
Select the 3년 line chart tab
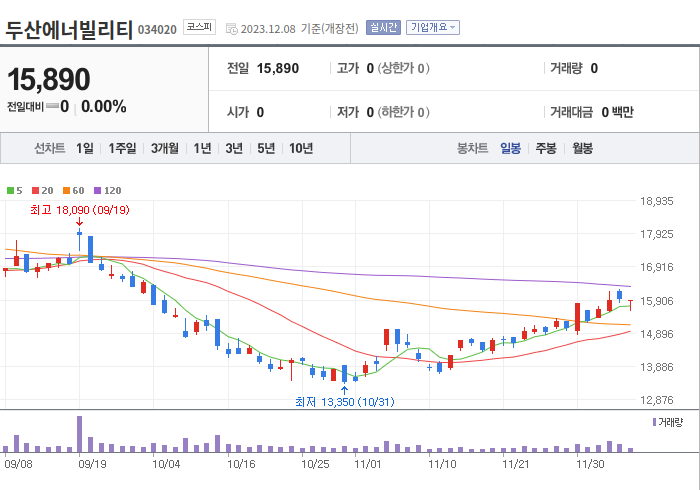[234, 148]
